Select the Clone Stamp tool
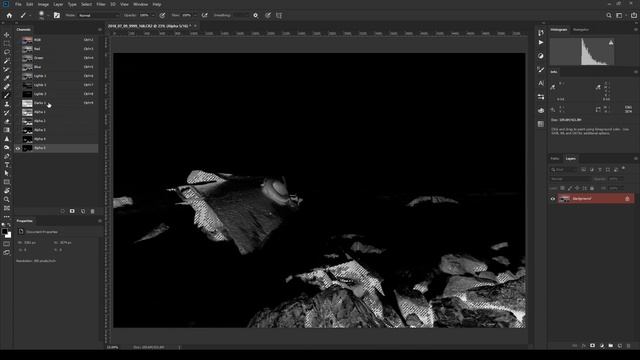The height and width of the screenshot is (360, 640). [x=7, y=104]
